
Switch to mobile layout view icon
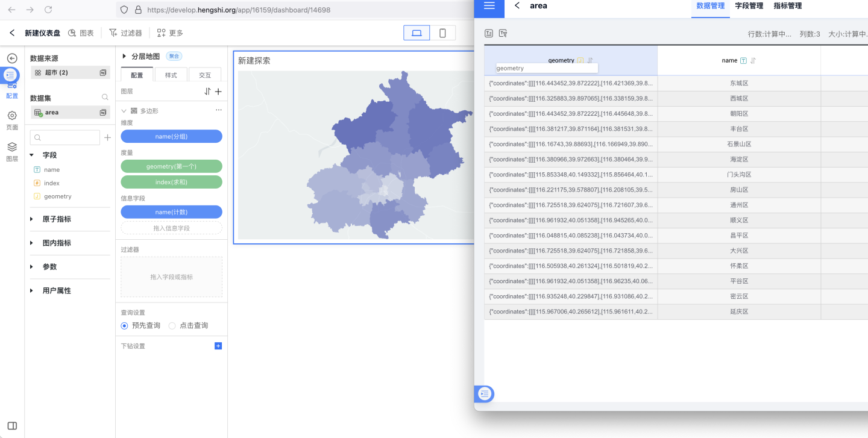click(x=442, y=33)
